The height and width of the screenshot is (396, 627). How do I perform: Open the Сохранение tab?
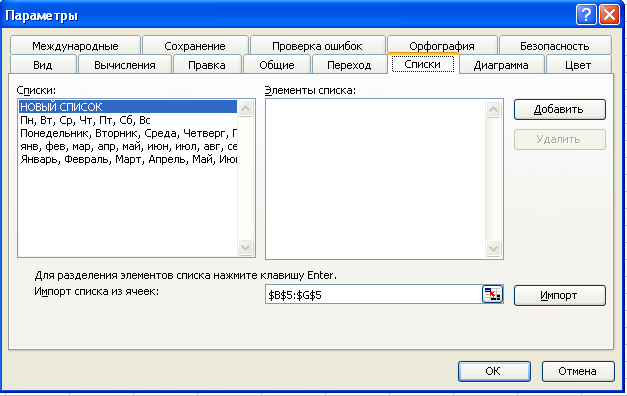[x=195, y=46]
